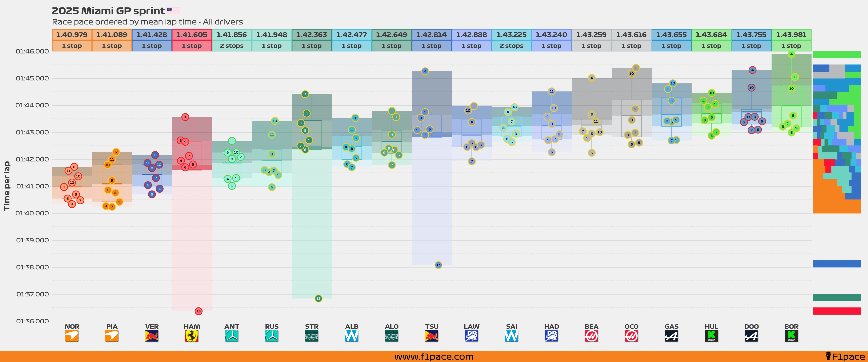868x362 pixels.
Task: Click the Sauber logo under BOR
Action: coord(791,336)
